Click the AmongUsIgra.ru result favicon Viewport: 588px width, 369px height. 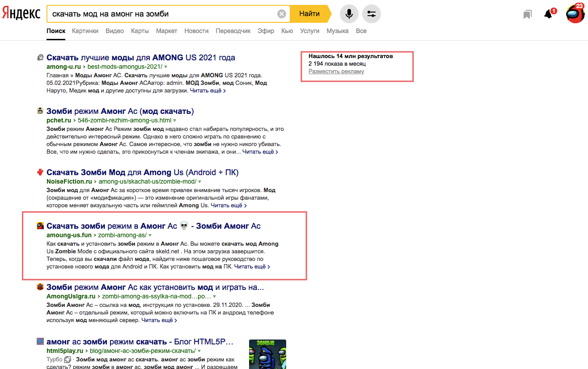click(40, 287)
